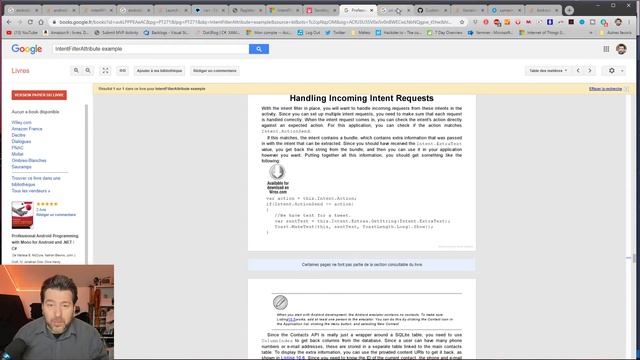Click the browser back arrow
Viewport: 640px width, 360px height.
(9, 22)
